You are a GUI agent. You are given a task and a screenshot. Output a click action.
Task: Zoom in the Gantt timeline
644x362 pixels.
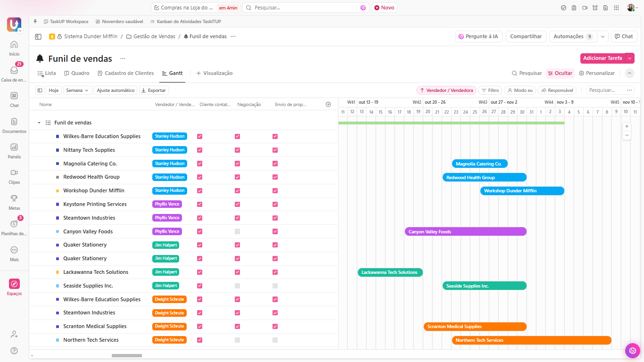click(627, 126)
